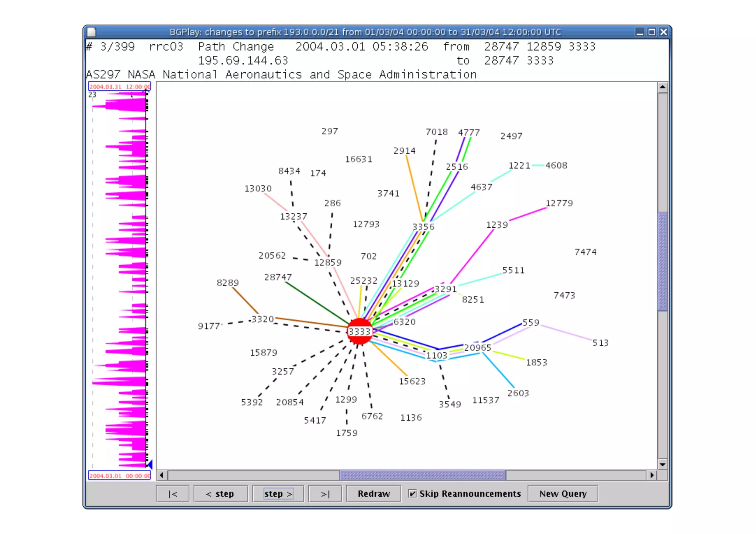This screenshot has height=534, width=756.
Task: Maximize the BGPlay window
Action: 652,32
